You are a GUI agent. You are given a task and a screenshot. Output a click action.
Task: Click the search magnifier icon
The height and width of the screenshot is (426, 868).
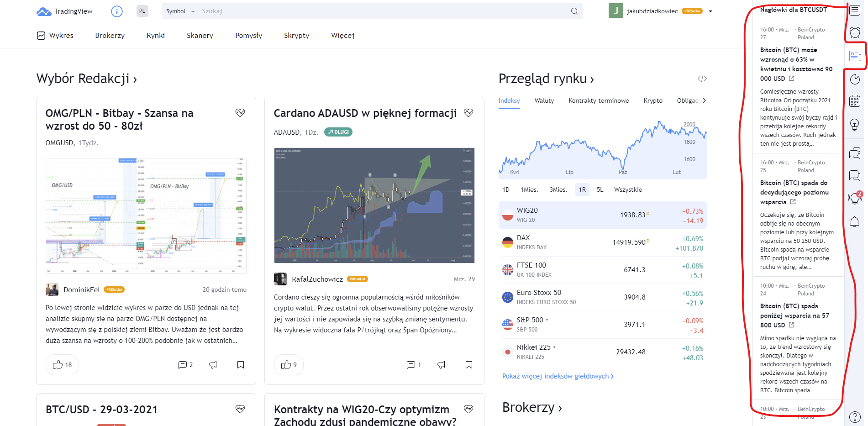(574, 11)
